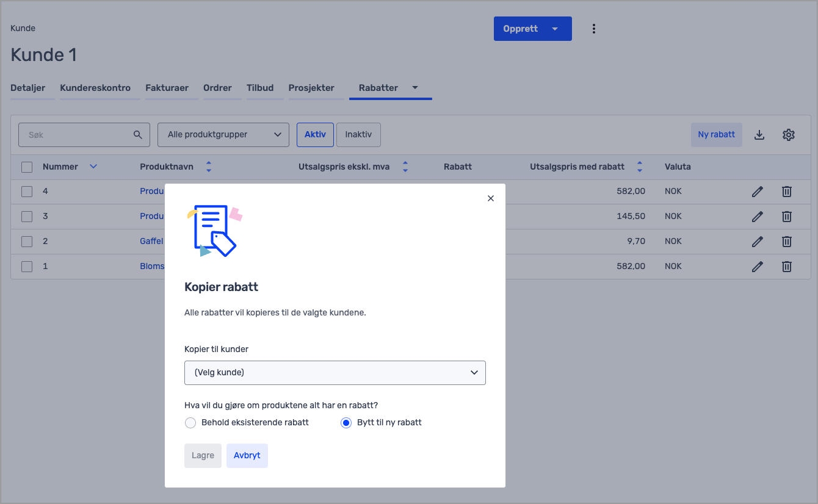Expand the Alle produktgrupper filter
This screenshot has width=818, height=504.
point(223,135)
